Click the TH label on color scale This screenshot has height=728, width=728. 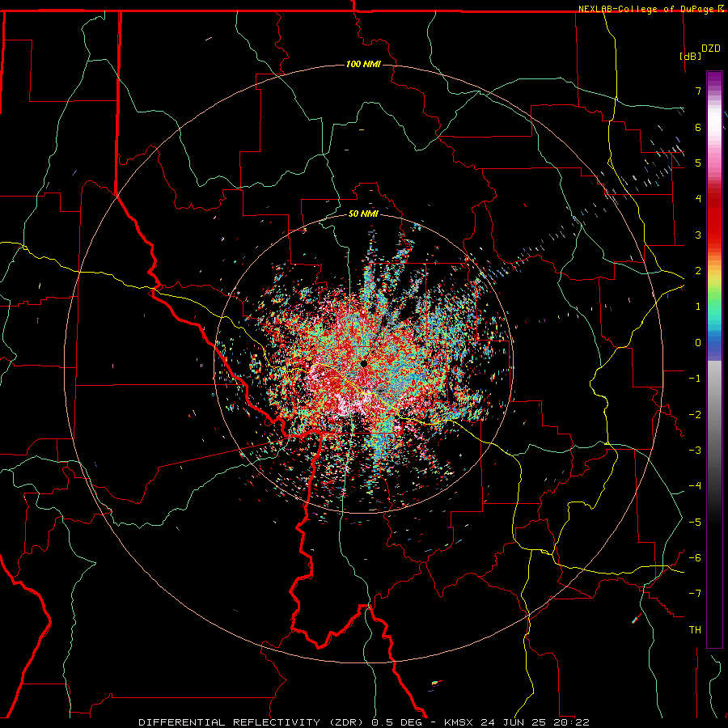695,630
